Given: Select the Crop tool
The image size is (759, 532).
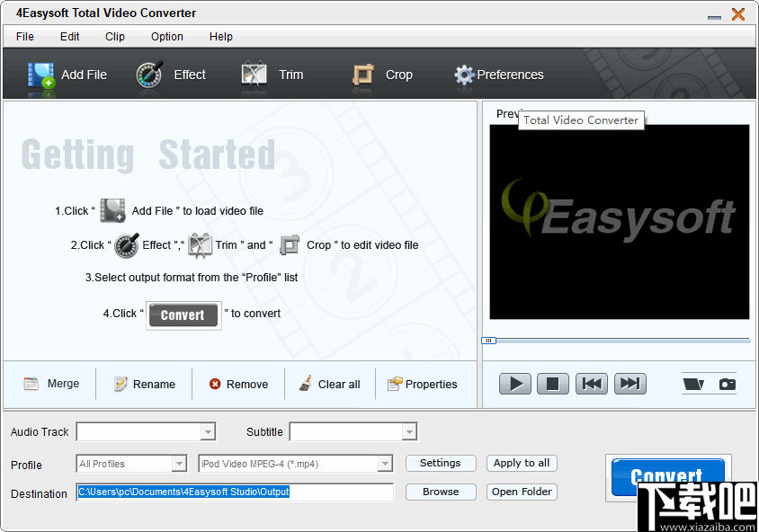Looking at the screenshot, I should [x=382, y=75].
